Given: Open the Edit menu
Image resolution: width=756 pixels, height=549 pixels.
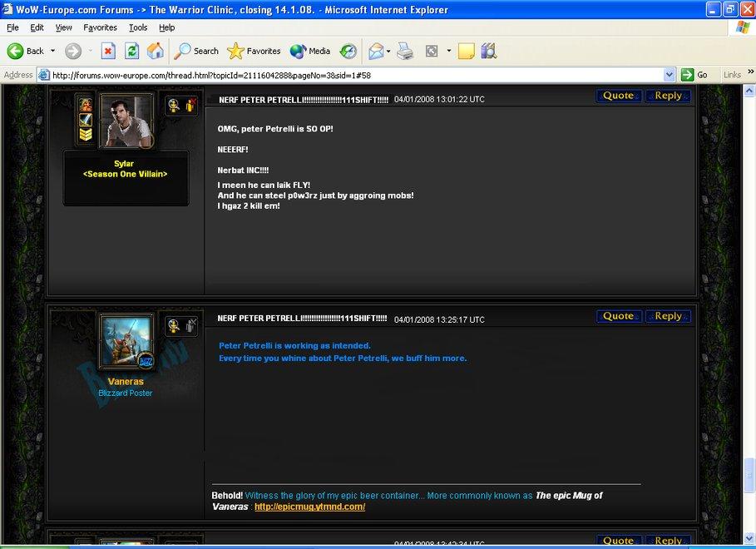Looking at the screenshot, I should [x=37, y=27].
